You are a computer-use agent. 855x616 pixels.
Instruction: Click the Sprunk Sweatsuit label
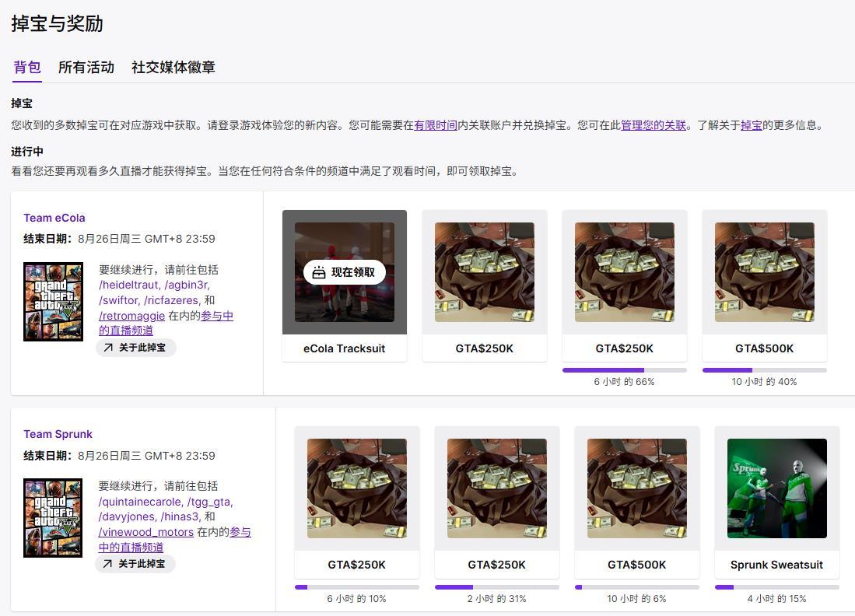point(777,565)
